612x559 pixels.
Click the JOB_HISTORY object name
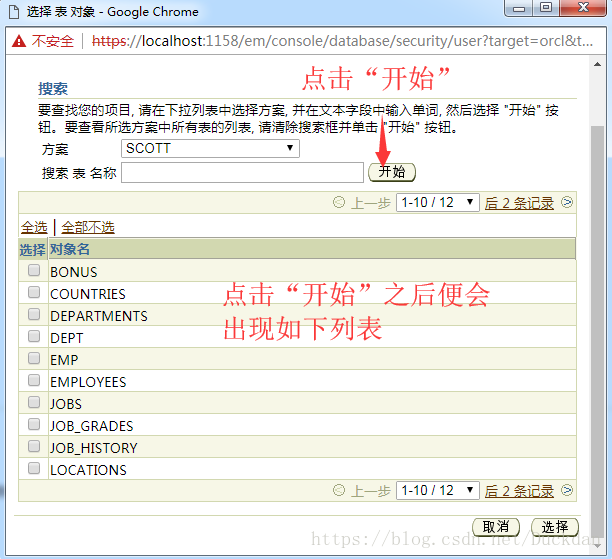94,448
